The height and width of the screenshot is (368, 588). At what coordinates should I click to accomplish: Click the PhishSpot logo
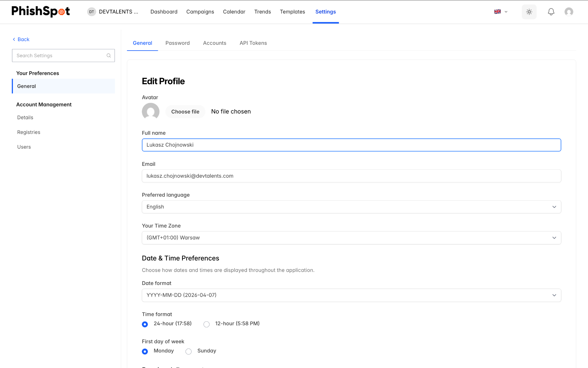(x=40, y=11)
